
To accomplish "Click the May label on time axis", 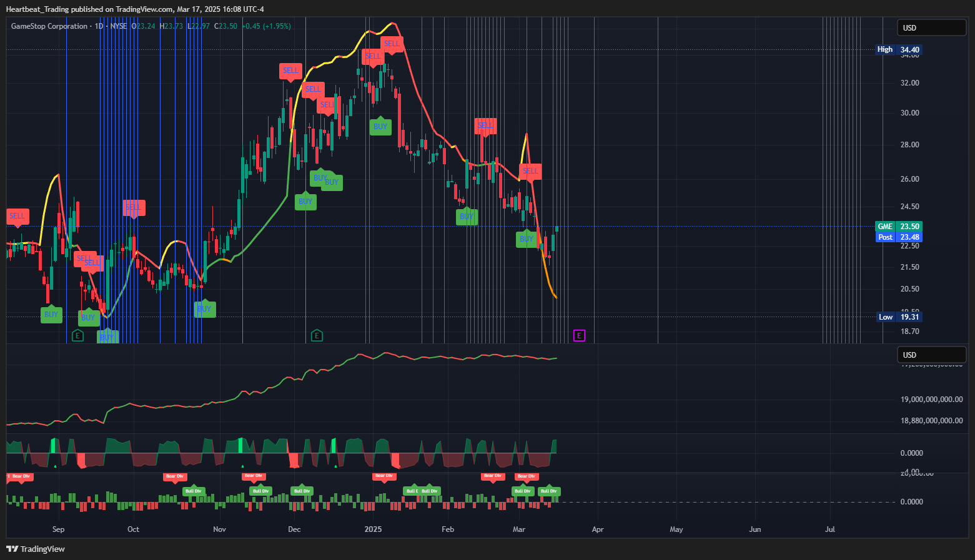I will pos(676,529).
